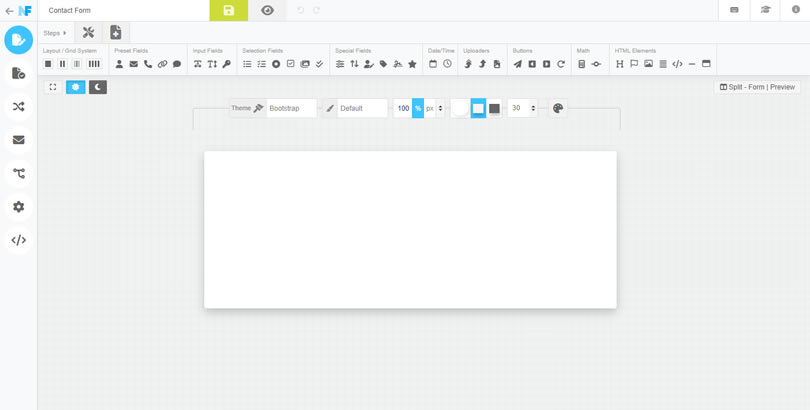Add a four column layout grid
Viewport: 810px width, 410px height.
(x=94, y=64)
